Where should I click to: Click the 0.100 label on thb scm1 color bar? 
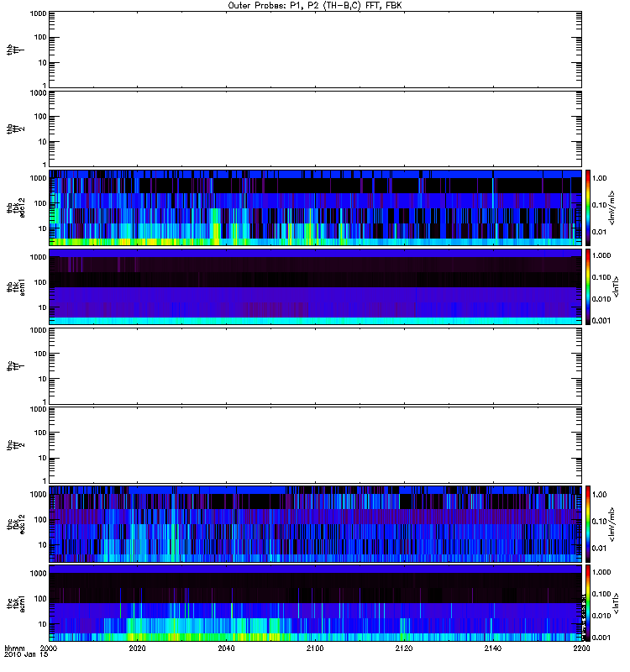(x=601, y=277)
